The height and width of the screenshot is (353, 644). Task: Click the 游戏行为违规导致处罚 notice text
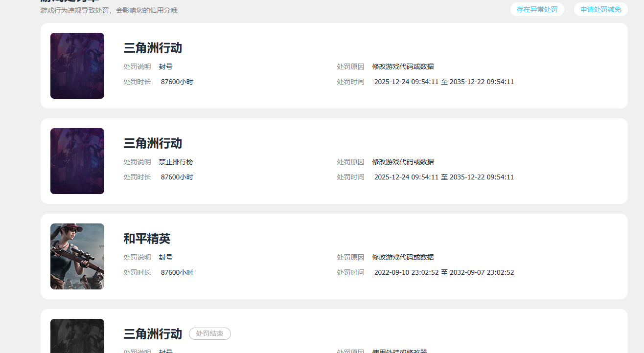[x=109, y=10]
